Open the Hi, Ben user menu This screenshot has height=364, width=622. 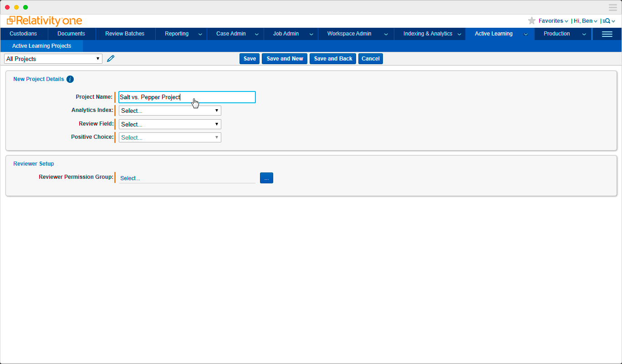[x=586, y=21]
